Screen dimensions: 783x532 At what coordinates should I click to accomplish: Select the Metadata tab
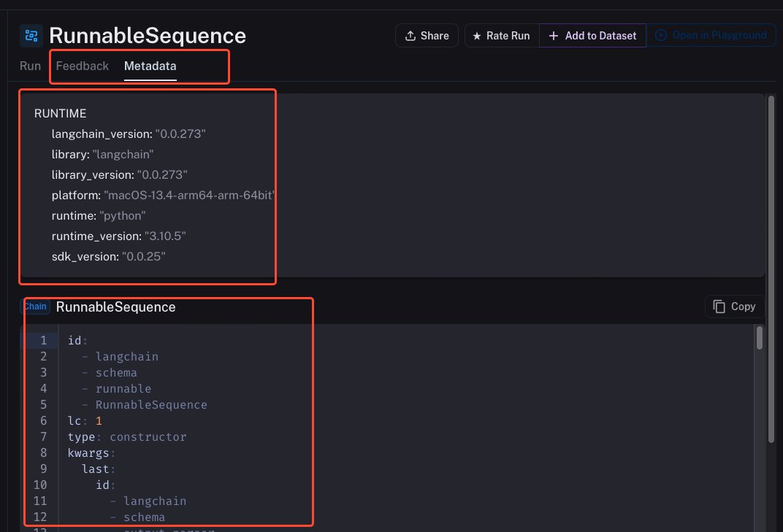[150, 66]
